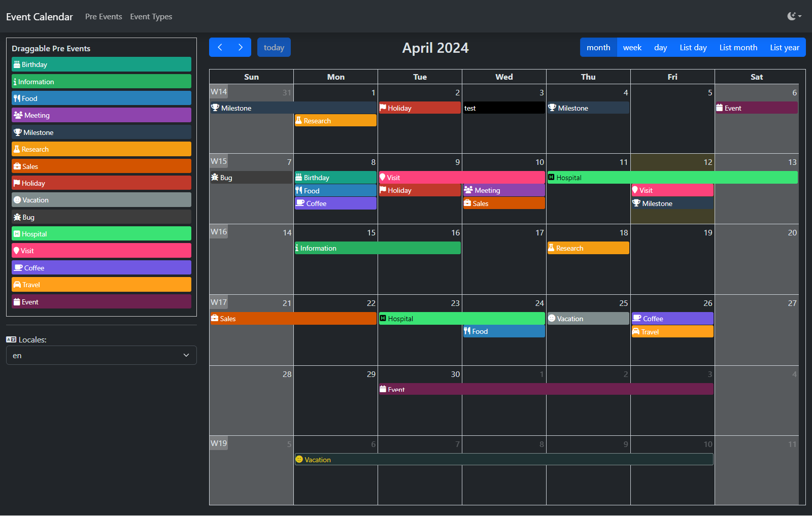
Task: Select the List year view
Action: click(x=785, y=47)
